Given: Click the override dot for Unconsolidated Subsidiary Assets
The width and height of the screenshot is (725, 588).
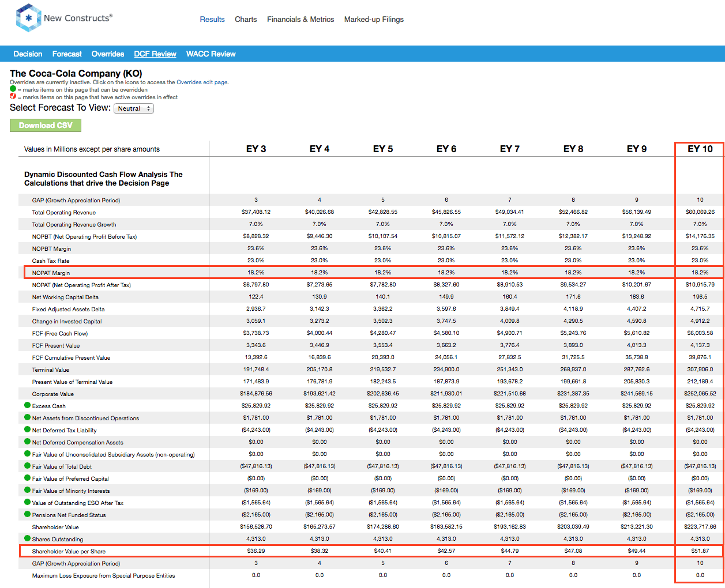Looking at the screenshot, I should tap(27, 454).
